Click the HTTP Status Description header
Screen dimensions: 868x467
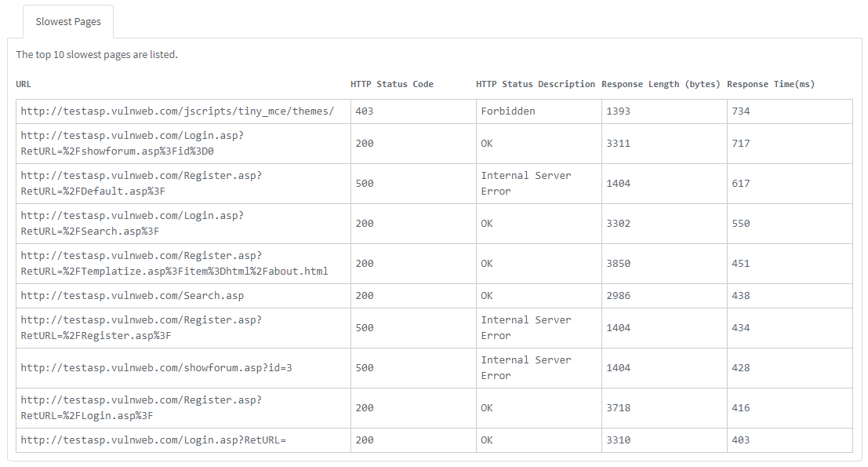536,84
